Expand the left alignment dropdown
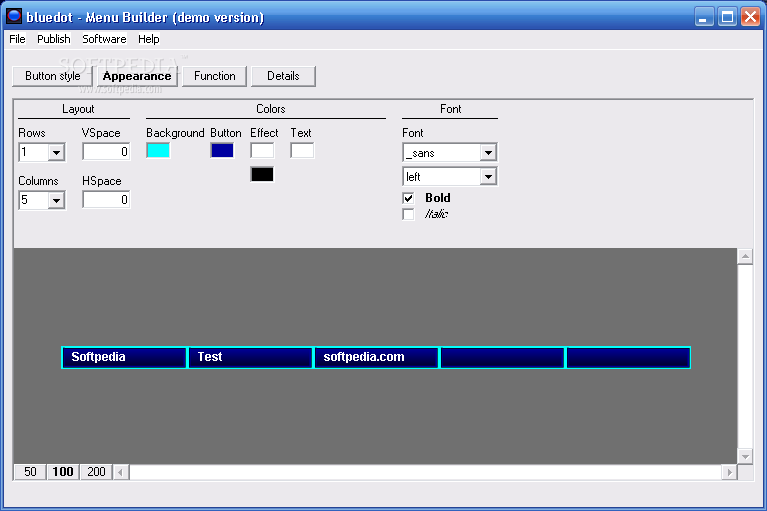The image size is (767, 511). click(488, 177)
